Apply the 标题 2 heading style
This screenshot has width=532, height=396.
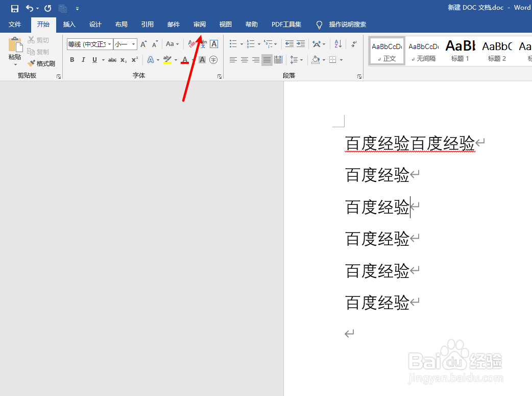[x=497, y=51]
